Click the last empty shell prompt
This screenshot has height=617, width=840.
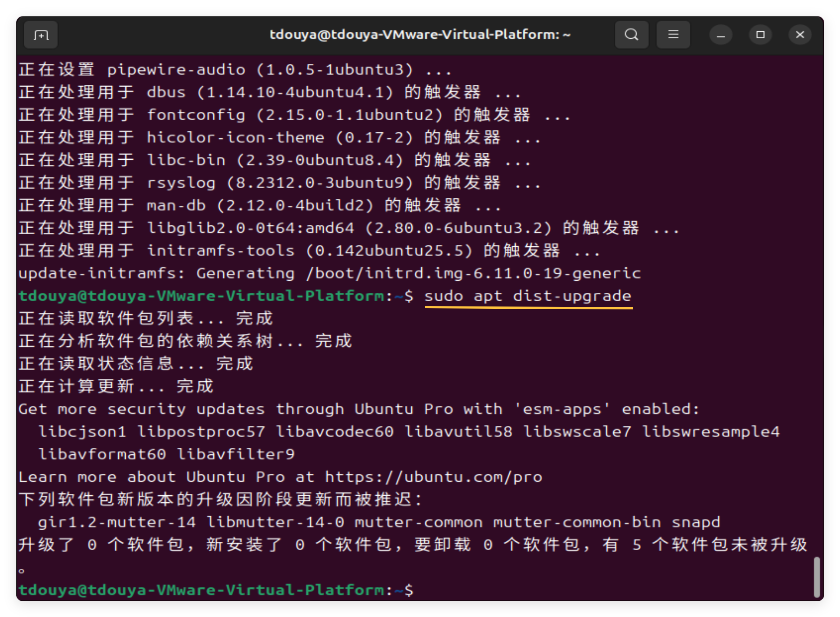216,590
